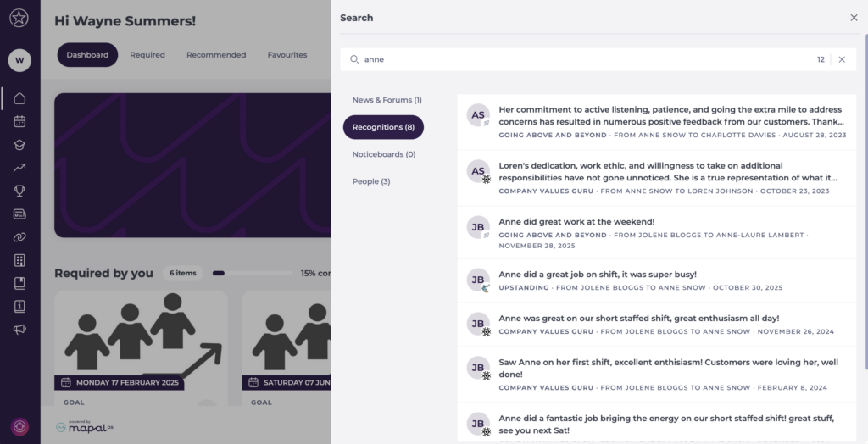Switch to the Required tab
Screen dimensions: 868x444
point(147,55)
